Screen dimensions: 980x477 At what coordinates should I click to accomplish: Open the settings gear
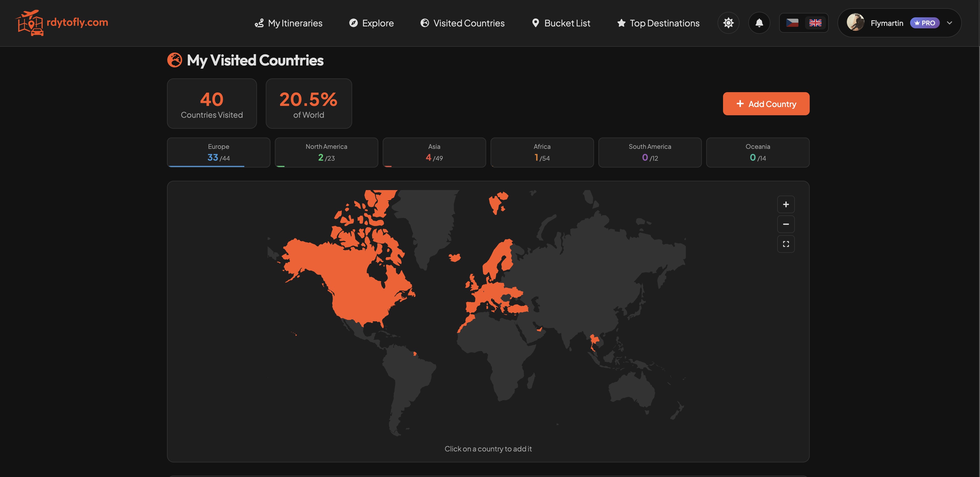coord(728,23)
